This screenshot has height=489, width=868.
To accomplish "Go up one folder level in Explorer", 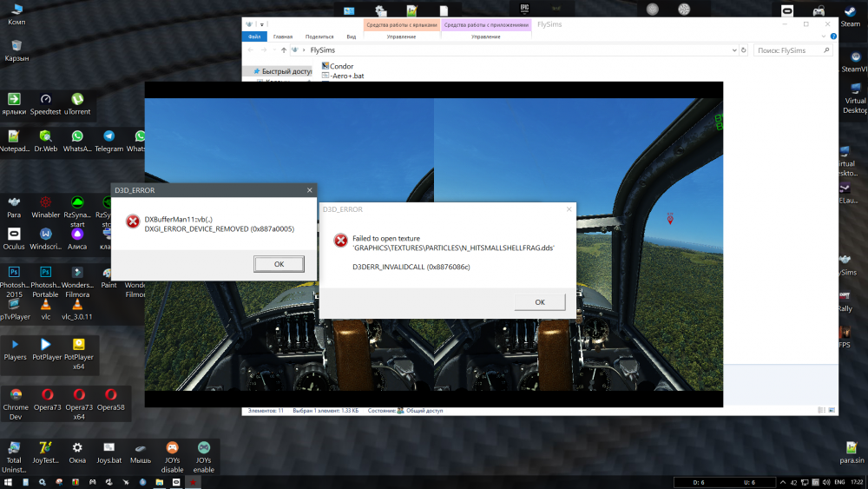I will pyautogui.click(x=284, y=50).
